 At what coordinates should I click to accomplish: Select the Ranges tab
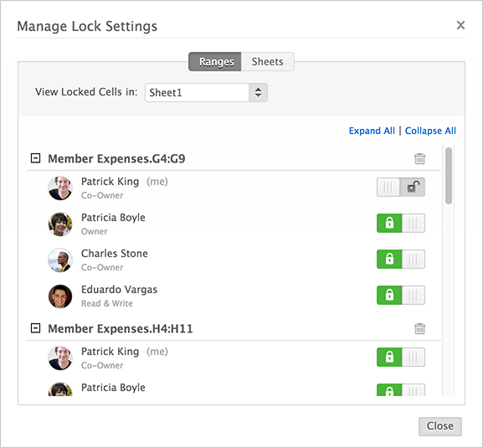tap(215, 62)
